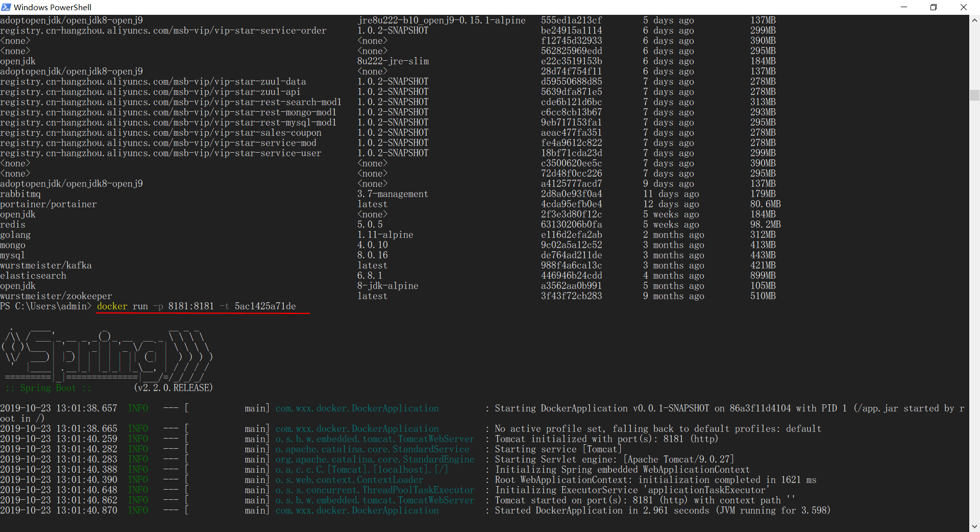Click the size value 510MB
980x532 pixels.
coord(763,296)
